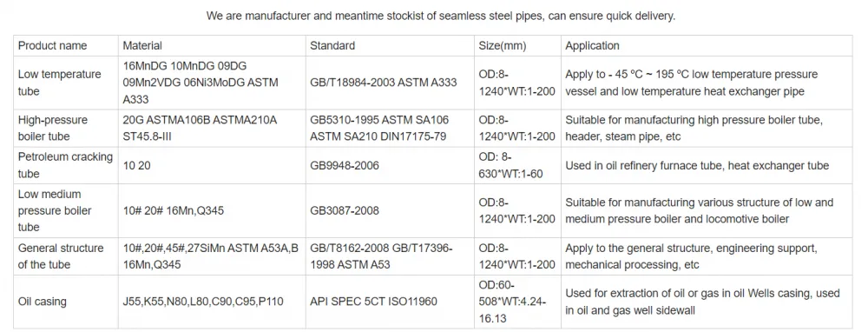Select the Low temperature tube cell
868x332 pixels.
pyautogui.click(x=66, y=83)
